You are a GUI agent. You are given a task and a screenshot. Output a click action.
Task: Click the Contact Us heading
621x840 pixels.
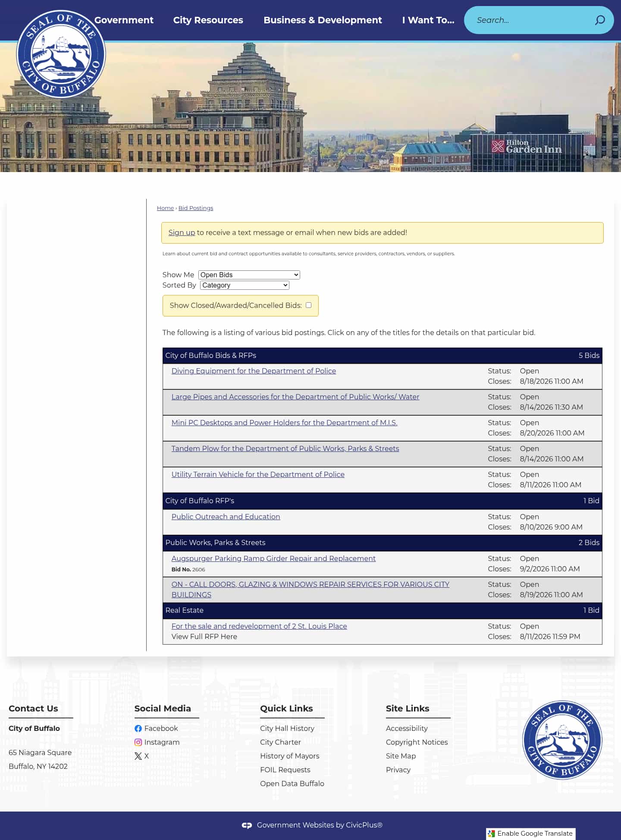33,708
